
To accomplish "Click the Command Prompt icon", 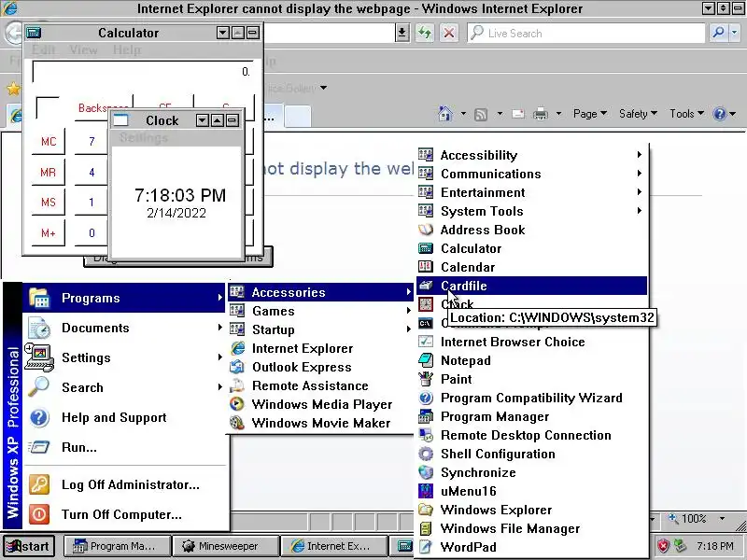I will pyautogui.click(x=426, y=323).
